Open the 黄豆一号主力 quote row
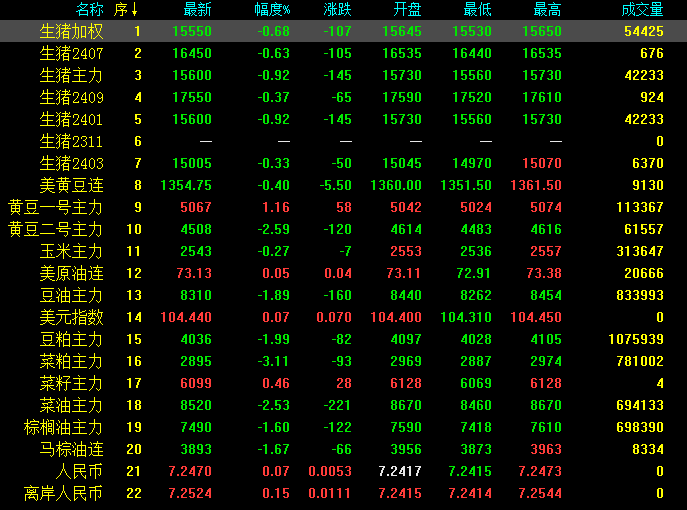Viewport: 687px width, 510px height. 344,207
